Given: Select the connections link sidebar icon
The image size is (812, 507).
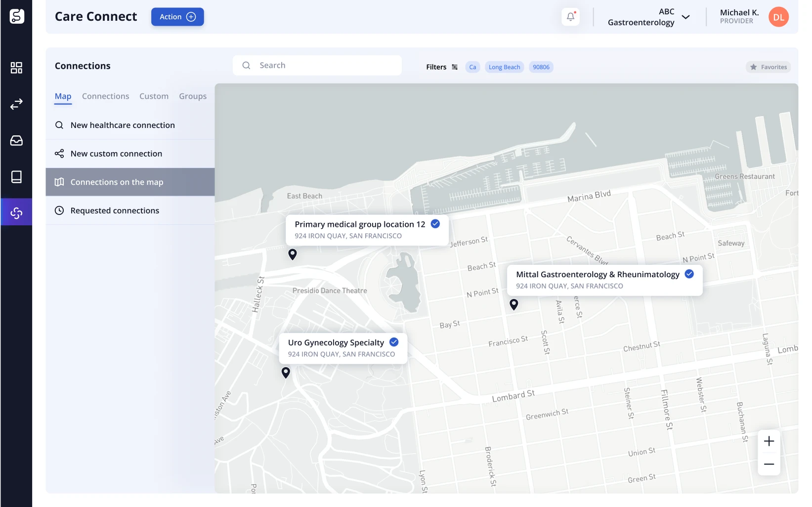Looking at the screenshot, I should click(x=16, y=212).
